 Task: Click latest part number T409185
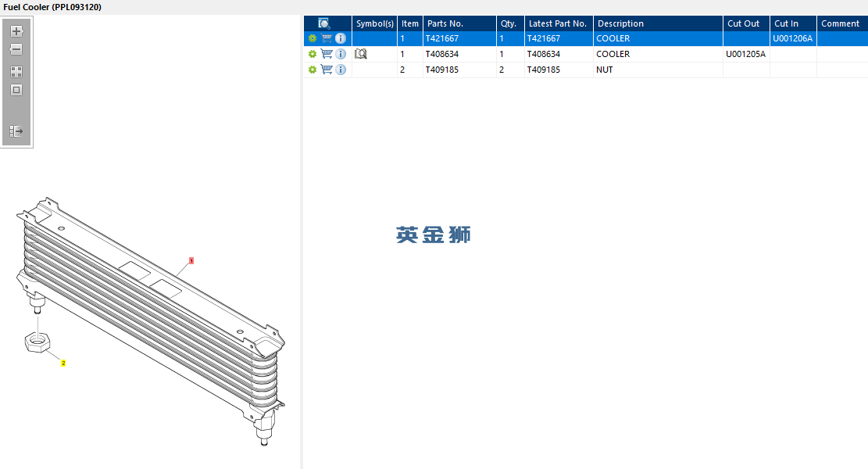(559, 70)
